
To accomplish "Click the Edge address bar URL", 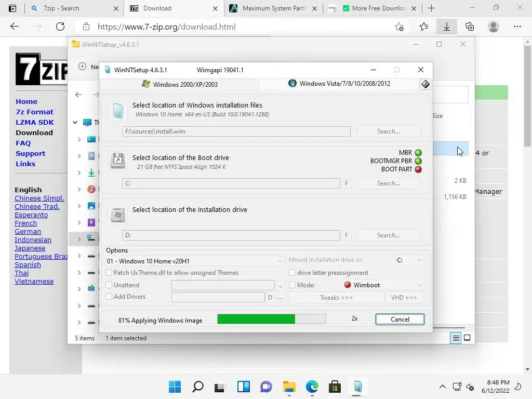I will 166,27.
